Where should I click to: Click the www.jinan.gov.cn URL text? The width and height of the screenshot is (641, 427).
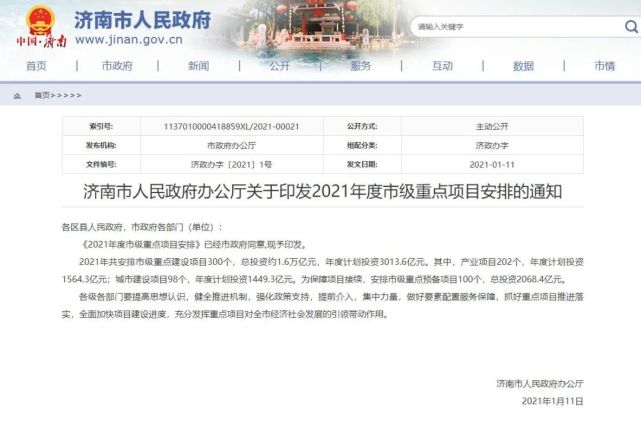click(x=129, y=40)
